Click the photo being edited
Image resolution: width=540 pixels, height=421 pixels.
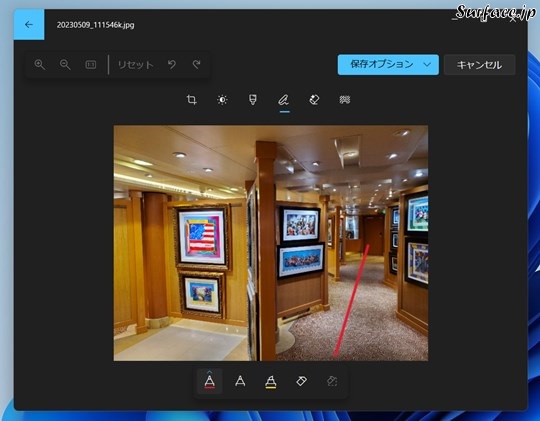pos(271,243)
